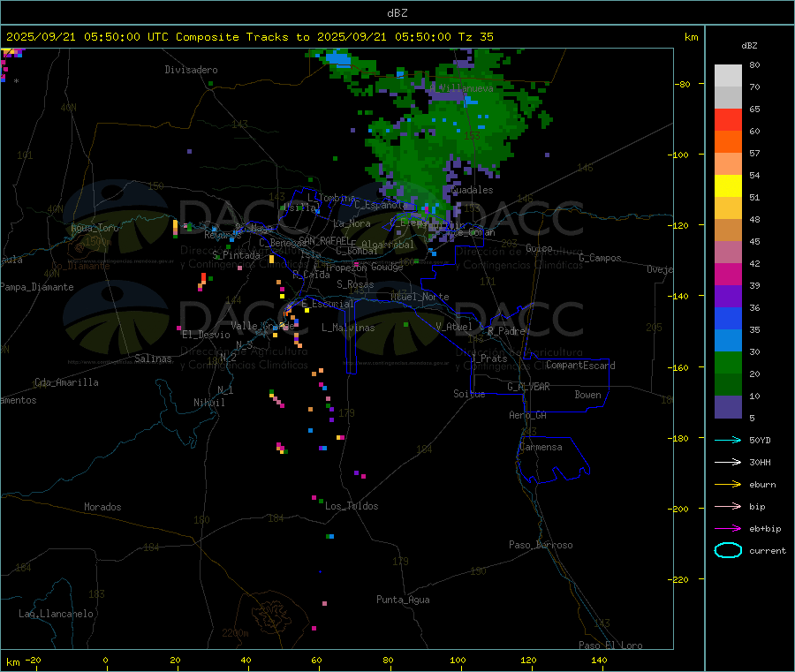Click the cyan 50YD arrow legend icon

click(x=728, y=440)
